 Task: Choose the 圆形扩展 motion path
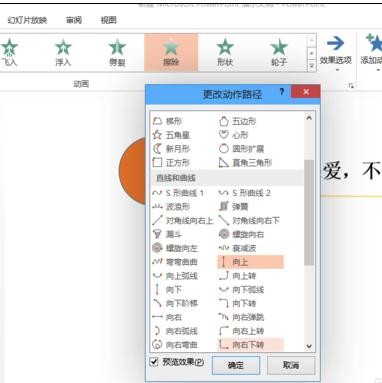(x=241, y=149)
